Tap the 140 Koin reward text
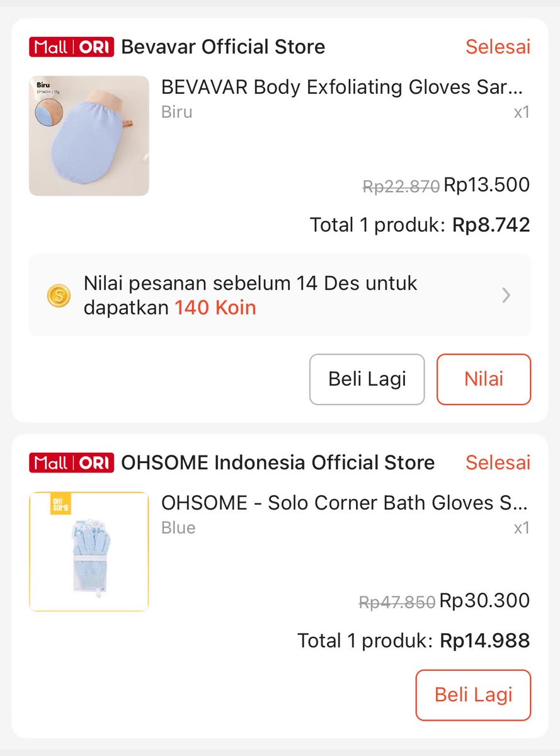The image size is (560, 756). click(215, 307)
